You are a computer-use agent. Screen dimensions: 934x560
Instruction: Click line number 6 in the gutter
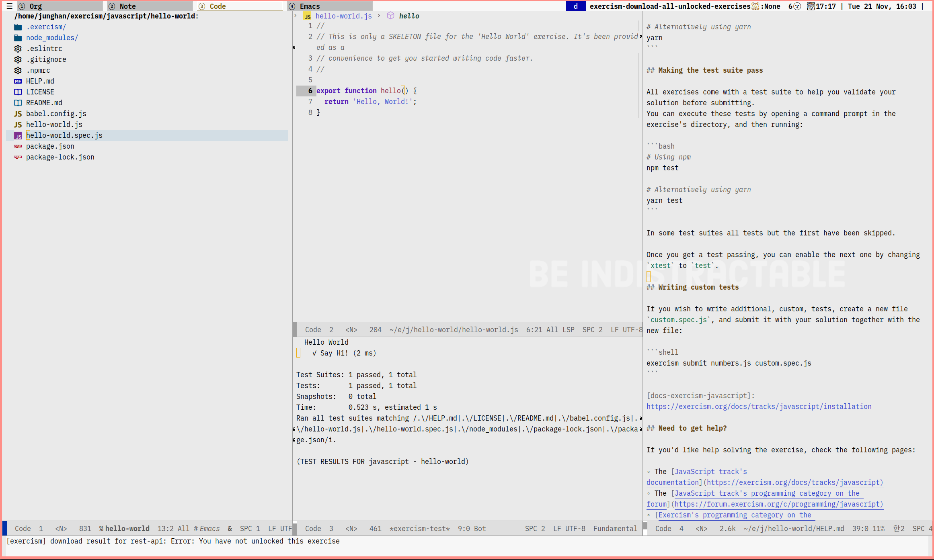(310, 91)
